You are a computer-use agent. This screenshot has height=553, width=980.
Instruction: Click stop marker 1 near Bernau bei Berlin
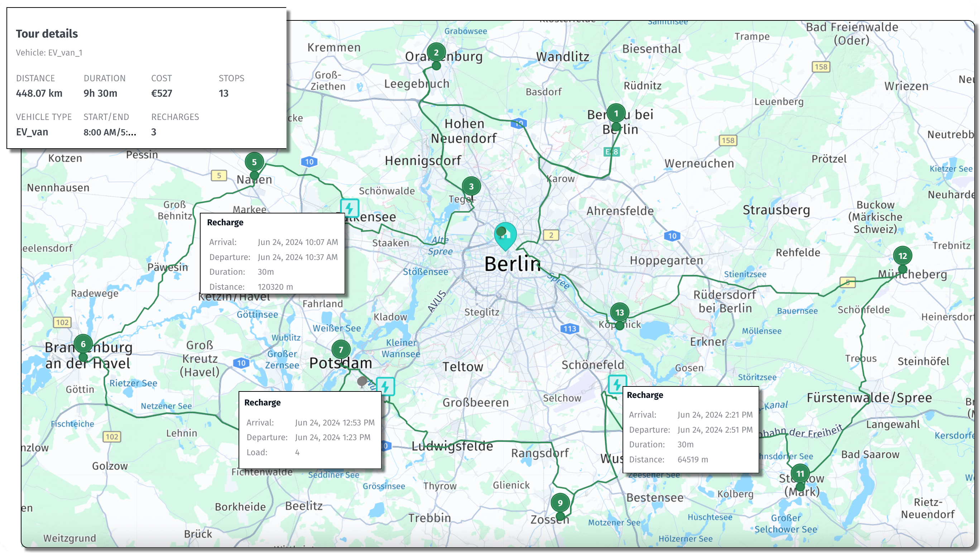616,113
